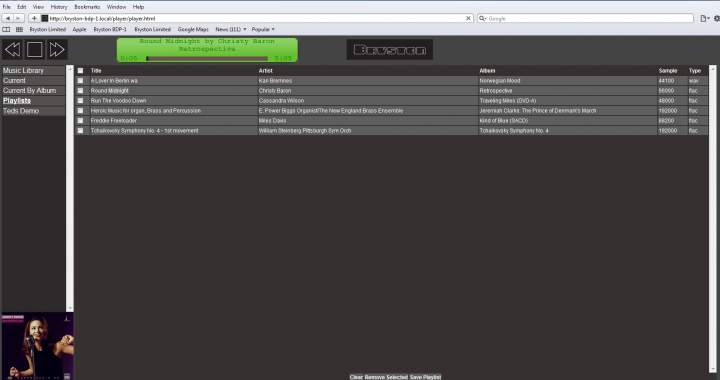
Task: Select Current in the sidebar
Action: 33,81
